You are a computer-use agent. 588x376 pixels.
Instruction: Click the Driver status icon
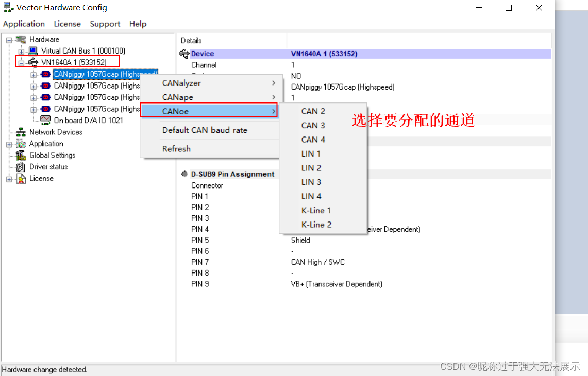pyautogui.click(x=21, y=167)
